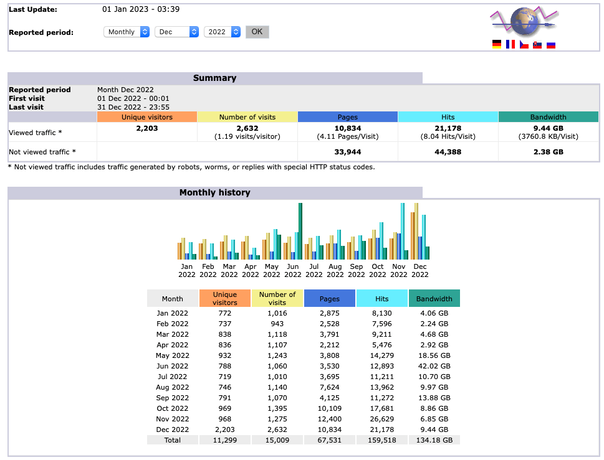Select the Jun 2022 row label in table

coord(172,366)
